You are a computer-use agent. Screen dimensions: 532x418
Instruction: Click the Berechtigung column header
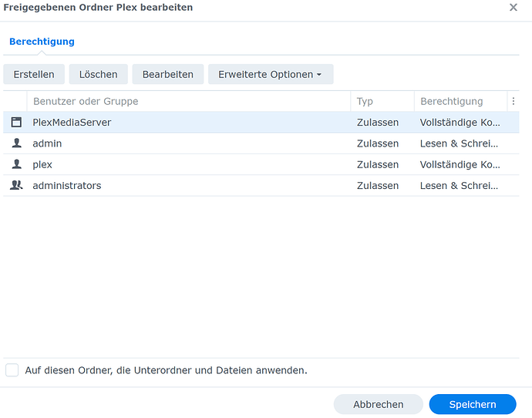click(451, 101)
